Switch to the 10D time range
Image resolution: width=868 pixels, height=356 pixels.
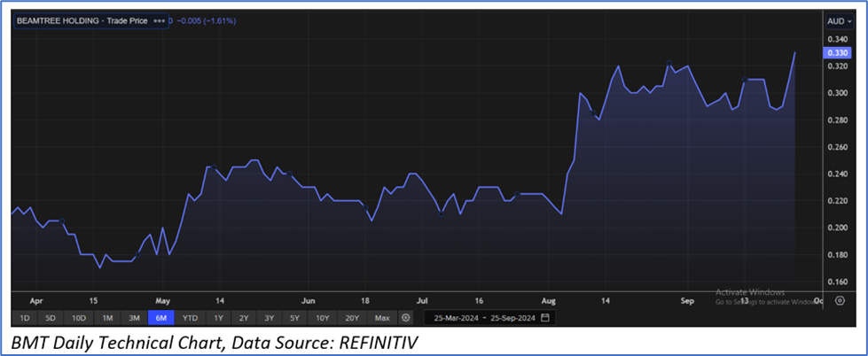(79, 317)
